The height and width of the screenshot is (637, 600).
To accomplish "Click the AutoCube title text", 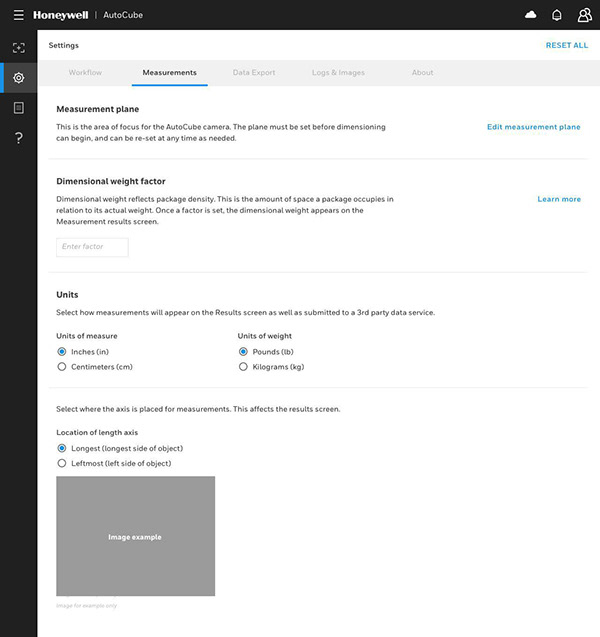I will [123, 15].
